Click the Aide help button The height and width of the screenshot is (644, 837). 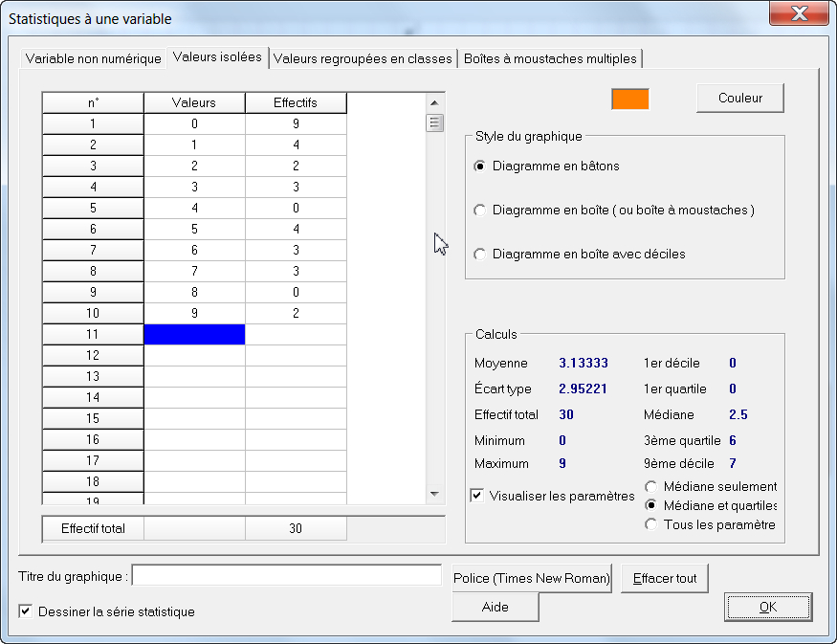coord(495,607)
